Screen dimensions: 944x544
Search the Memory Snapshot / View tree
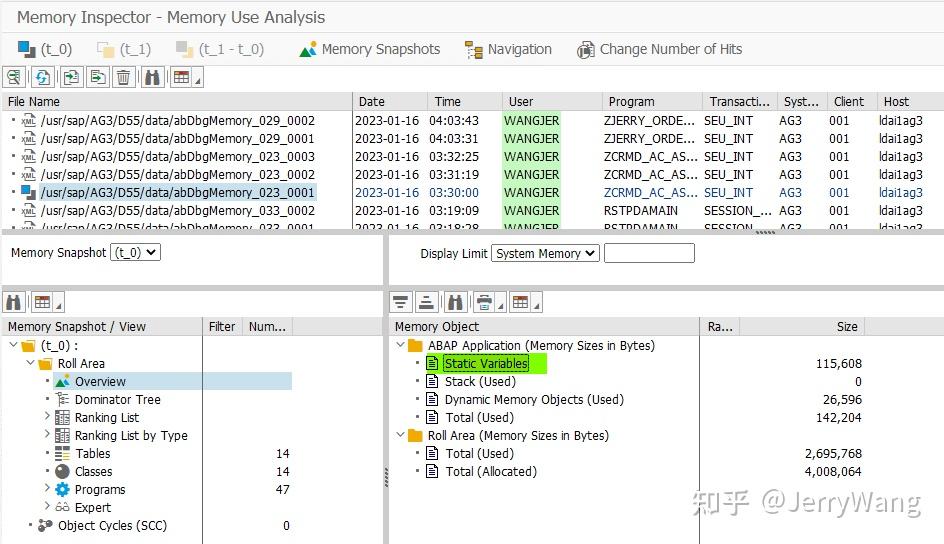(13, 302)
